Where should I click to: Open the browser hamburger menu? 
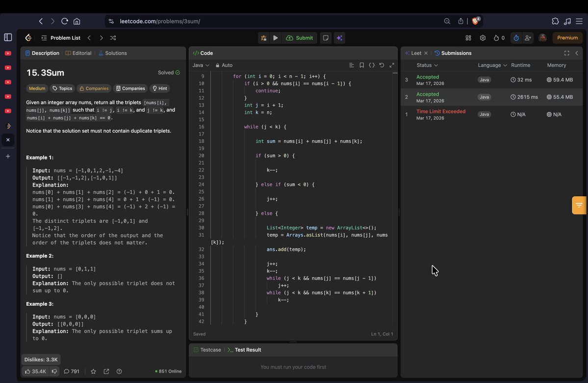tap(579, 22)
